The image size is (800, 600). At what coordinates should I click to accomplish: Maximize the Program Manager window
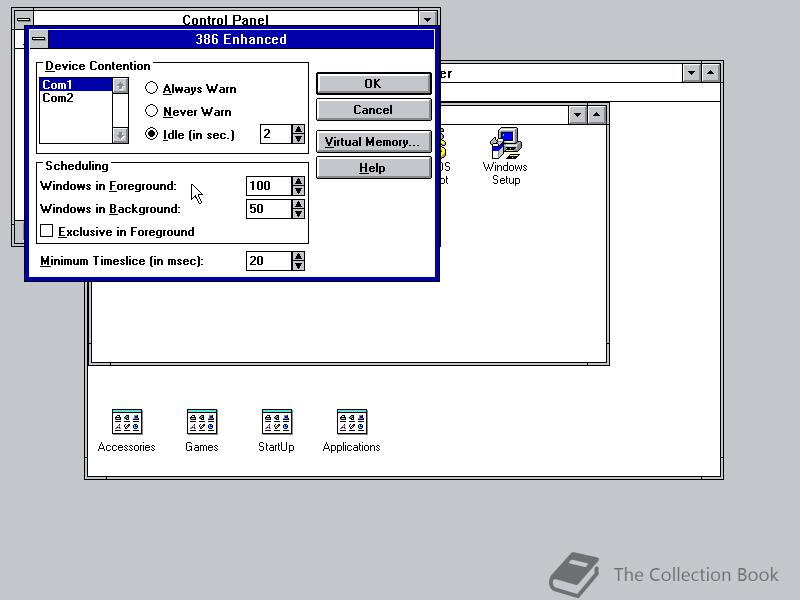(710, 73)
